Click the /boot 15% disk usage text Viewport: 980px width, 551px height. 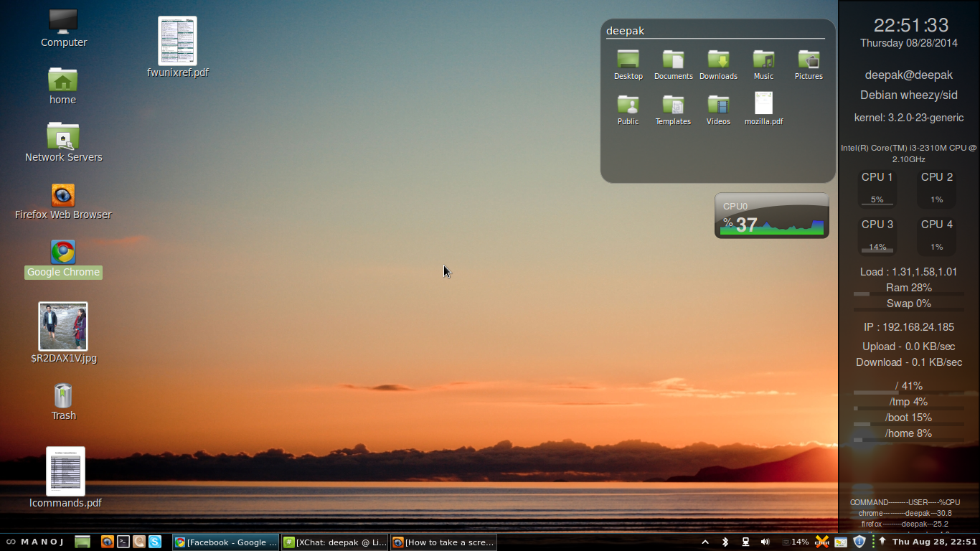tap(909, 418)
